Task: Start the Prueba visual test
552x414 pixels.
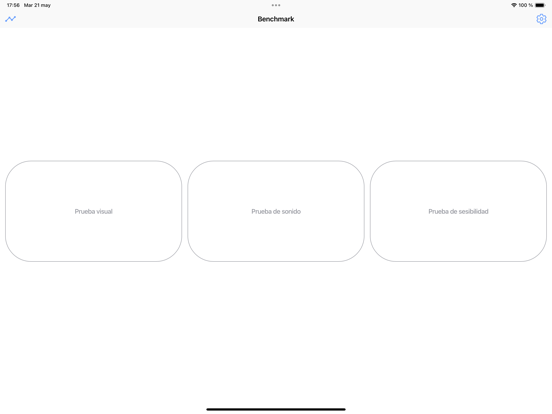Action: pos(94,211)
